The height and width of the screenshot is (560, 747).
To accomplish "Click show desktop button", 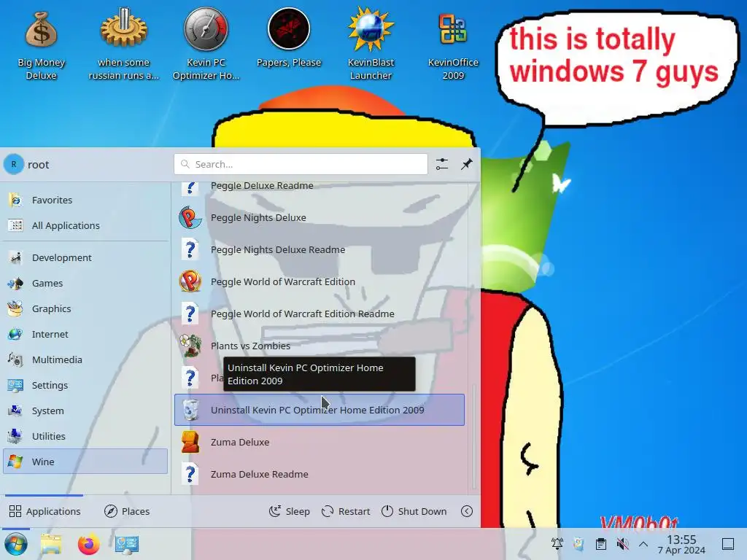I will click(x=728, y=544).
